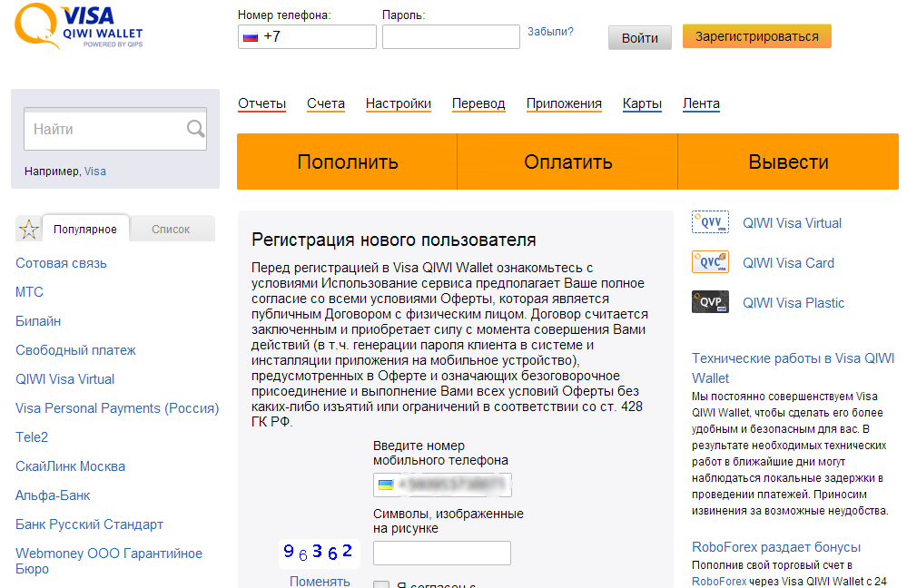Open the Сотовая связь category link
This screenshot has width=907, height=588.
pyautogui.click(x=62, y=263)
